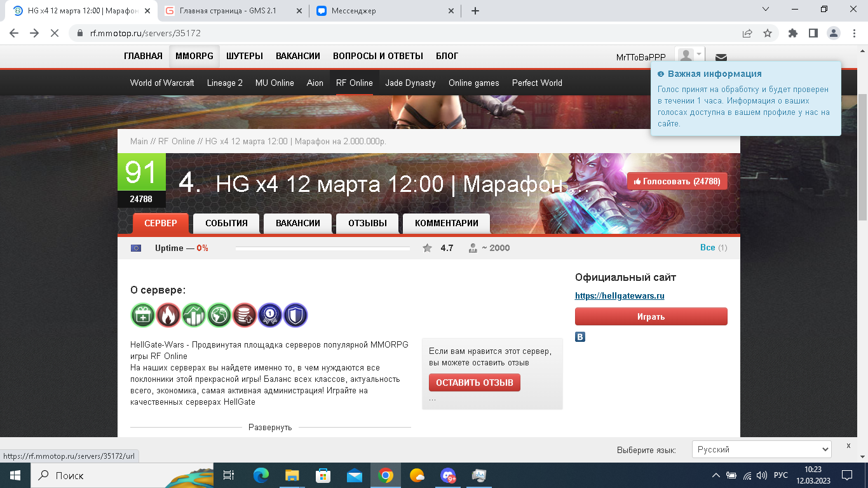Go back to the previous page
Viewport: 868px width, 488px height.
click(14, 33)
